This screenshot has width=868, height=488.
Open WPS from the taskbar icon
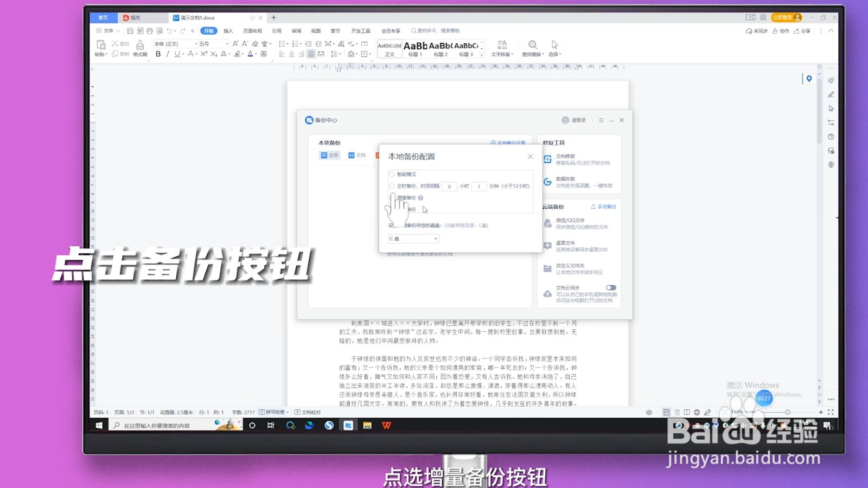(386, 426)
